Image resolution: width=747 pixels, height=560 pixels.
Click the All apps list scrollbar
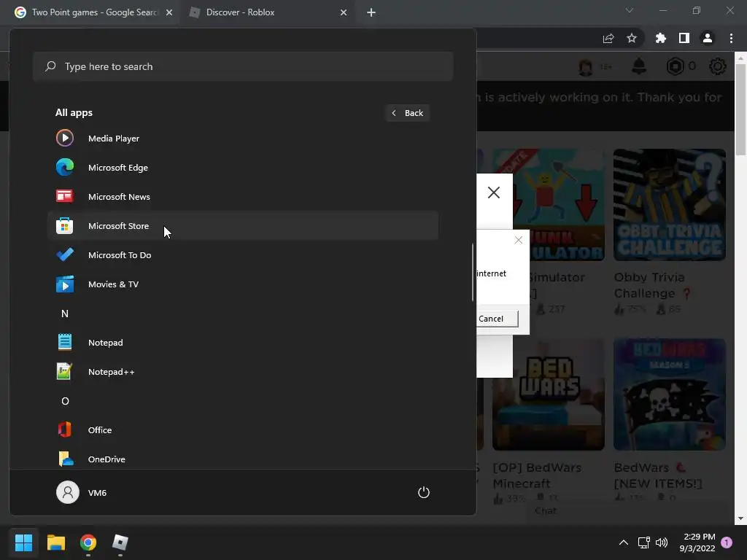click(473, 273)
